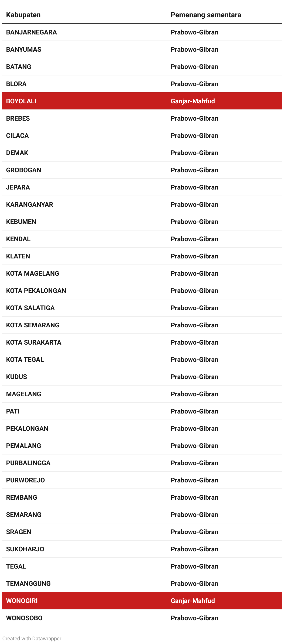Select the KOTA MAGELANG row label
Image resolution: width=284 pixels, height=644 pixels.
pos(33,273)
